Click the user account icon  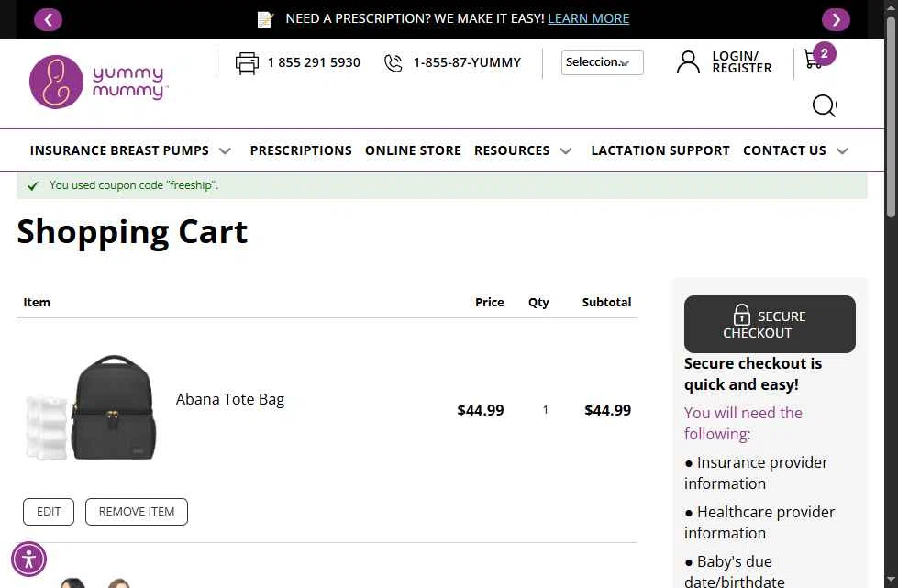click(x=688, y=61)
